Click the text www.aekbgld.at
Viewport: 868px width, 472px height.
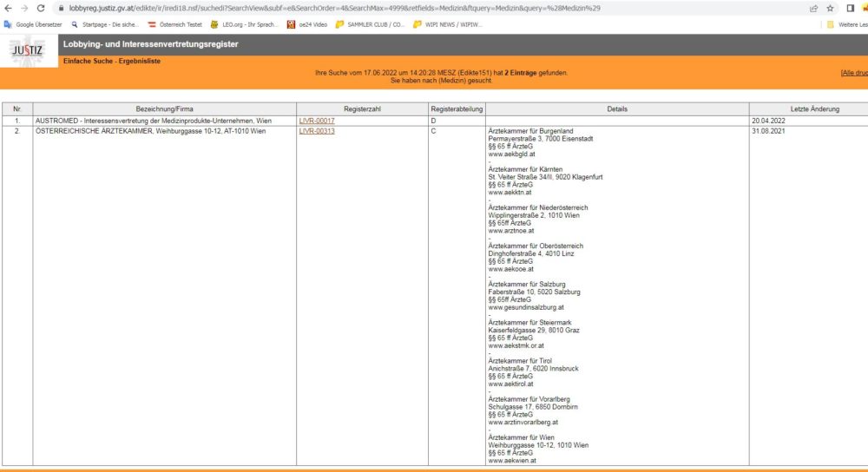coord(511,154)
